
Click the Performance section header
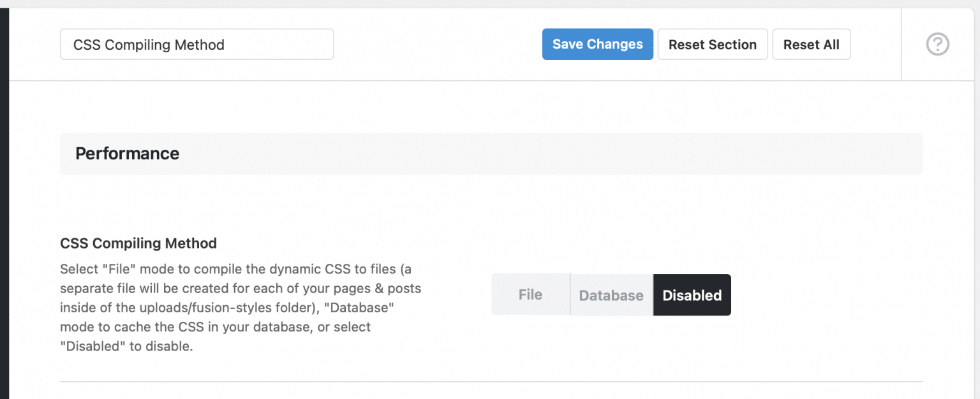(127, 153)
